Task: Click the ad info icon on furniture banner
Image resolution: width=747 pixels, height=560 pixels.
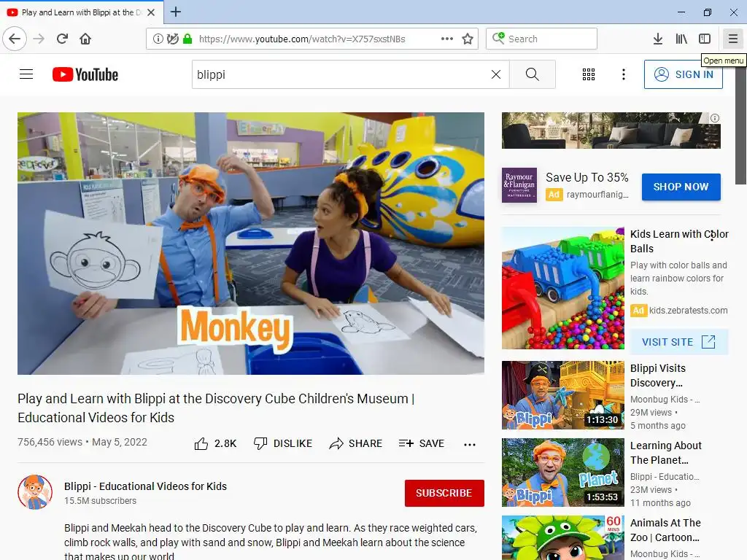Action: coord(715,118)
